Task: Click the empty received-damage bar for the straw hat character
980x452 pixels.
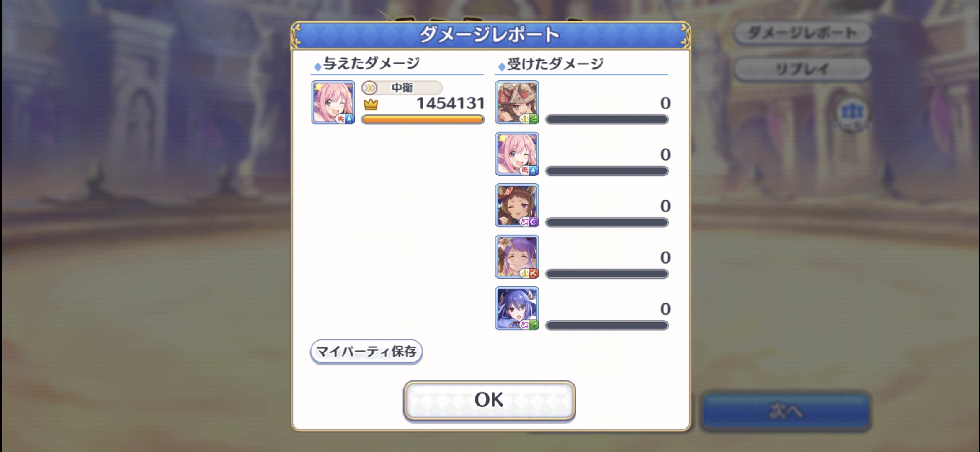Action: (x=607, y=120)
